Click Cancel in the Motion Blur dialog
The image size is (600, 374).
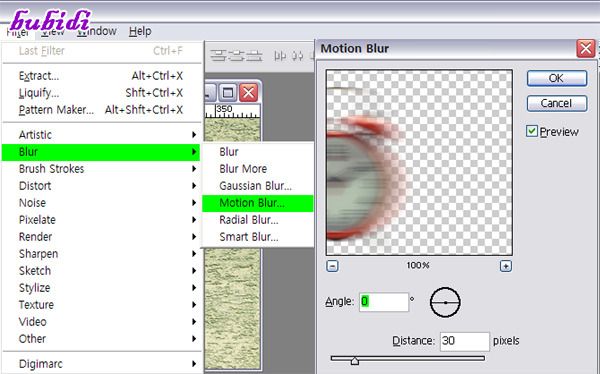click(557, 103)
